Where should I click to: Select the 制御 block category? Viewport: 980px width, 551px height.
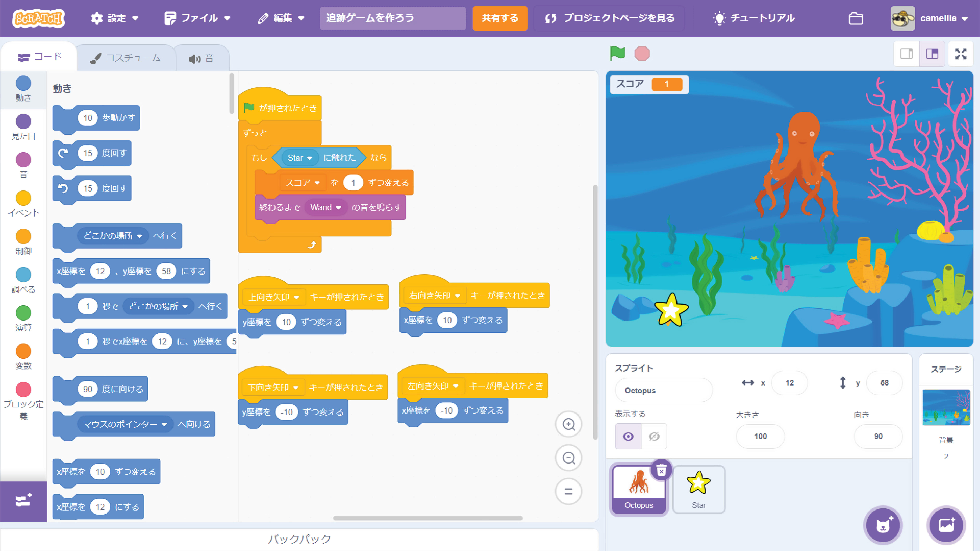(23, 242)
